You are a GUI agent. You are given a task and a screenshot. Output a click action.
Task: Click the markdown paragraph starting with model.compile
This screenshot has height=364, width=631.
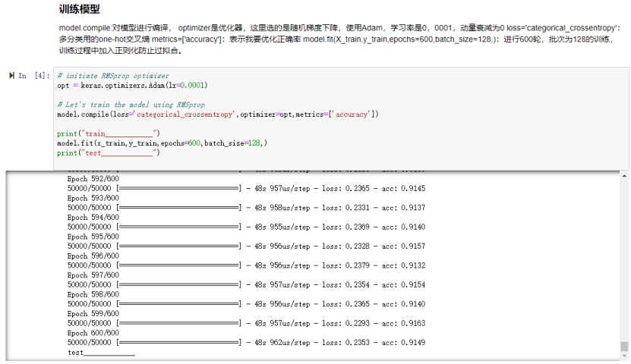[x=339, y=39]
